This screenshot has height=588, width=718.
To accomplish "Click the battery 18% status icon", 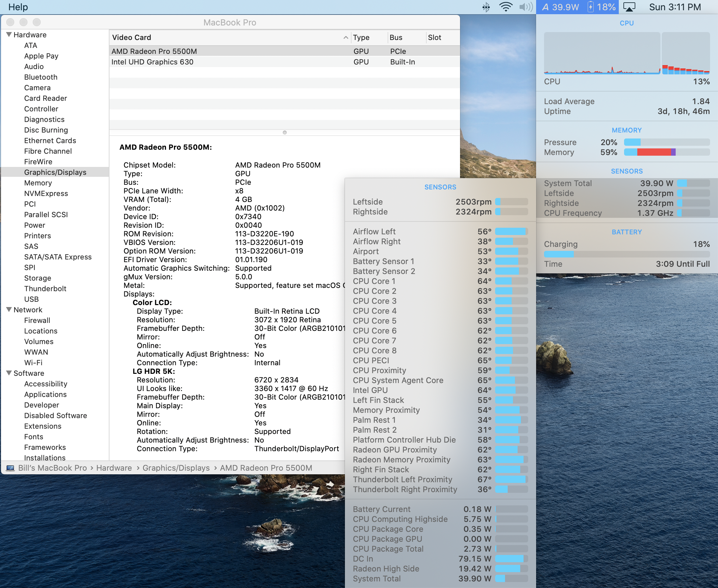I will (602, 7).
